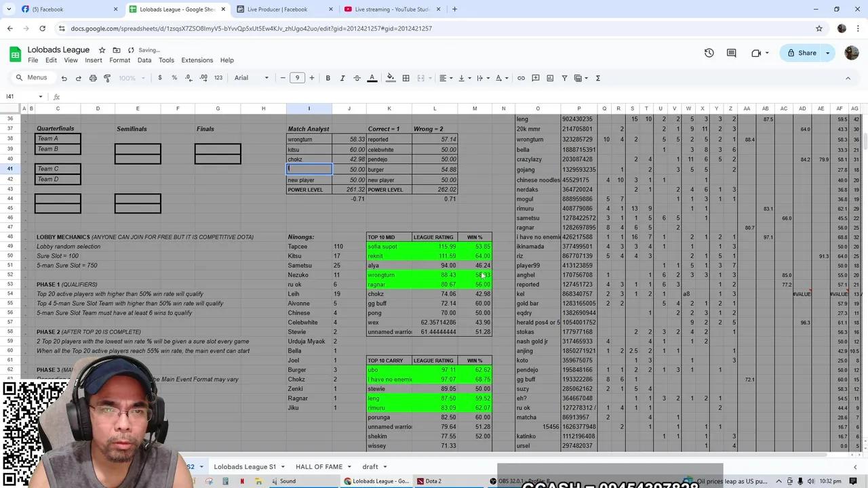Screen dimensions: 868x488
Task: Open the Arial font dropdown
Action: [251, 78]
